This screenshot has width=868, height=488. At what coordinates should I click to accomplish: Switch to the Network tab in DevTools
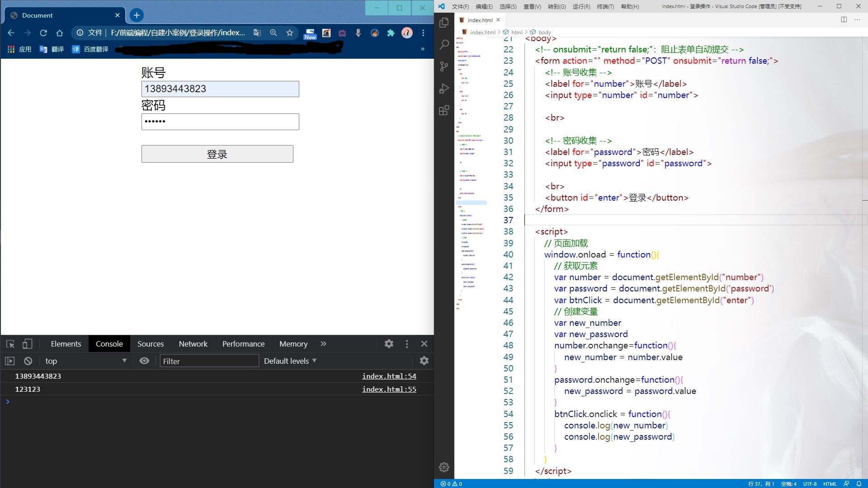coord(193,344)
